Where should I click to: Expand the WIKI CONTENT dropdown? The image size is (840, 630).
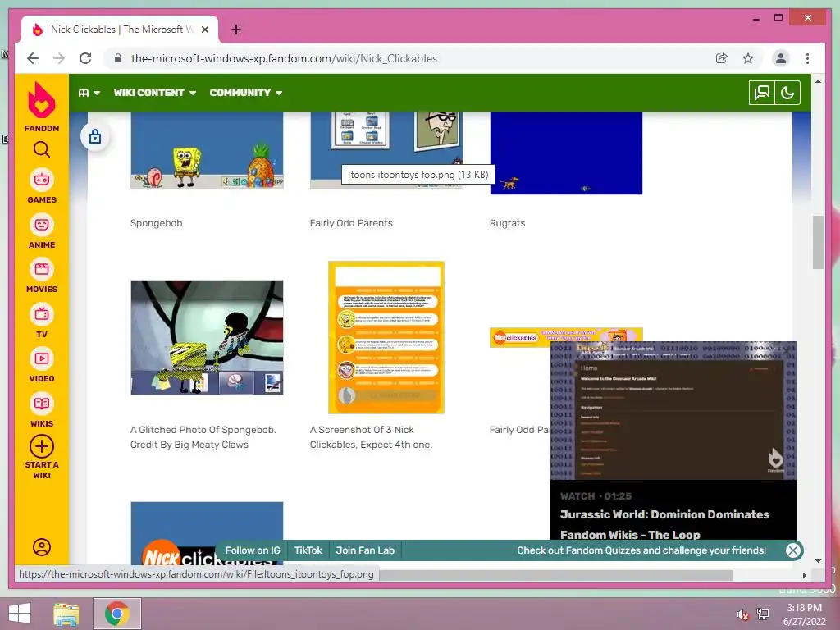click(x=155, y=93)
